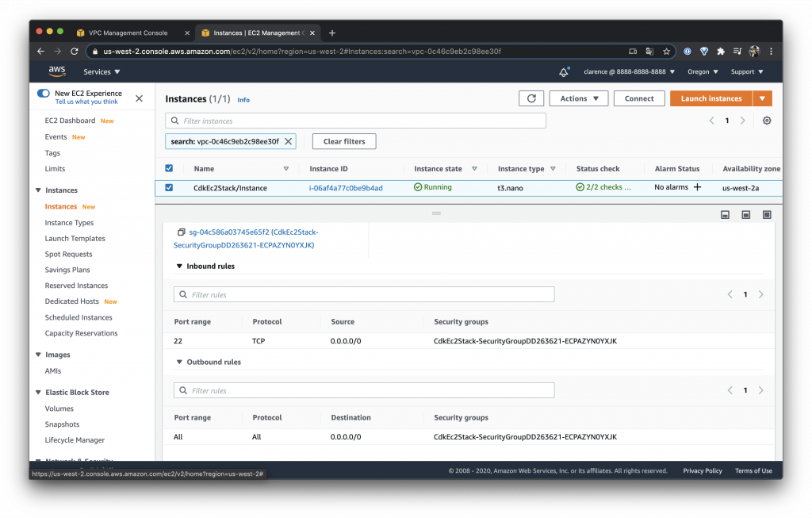Image resolution: width=812 pixels, height=518 pixels.
Task: Next page of inbound rules
Action: tap(760, 294)
